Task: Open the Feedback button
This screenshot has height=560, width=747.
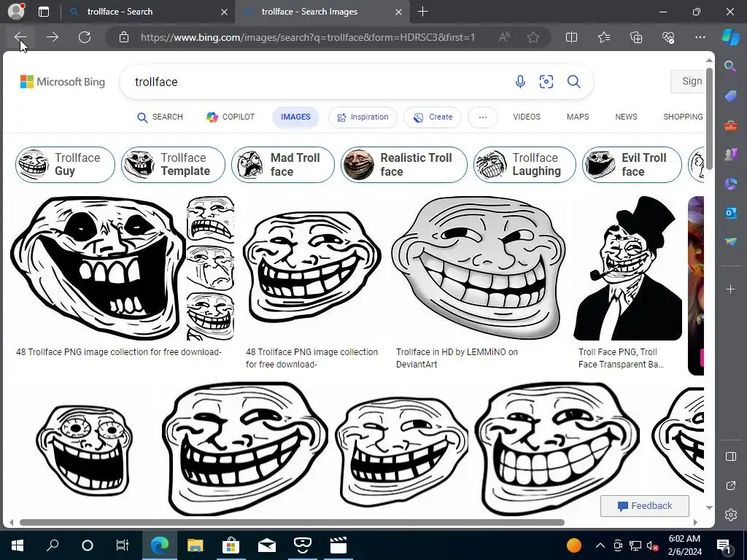Action: [645, 506]
